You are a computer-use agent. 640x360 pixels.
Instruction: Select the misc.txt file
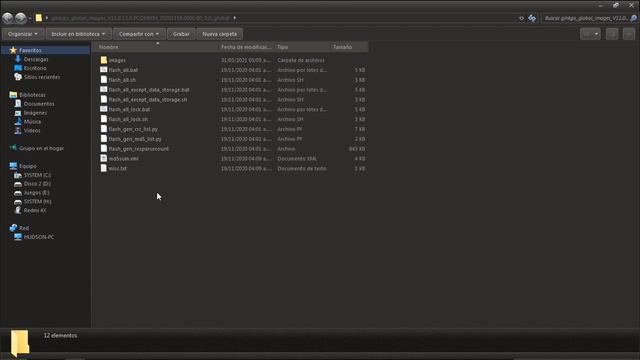[118, 168]
